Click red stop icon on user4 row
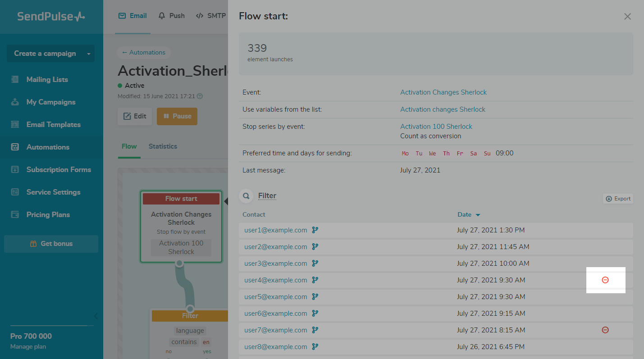This screenshot has height=359, width=644. coord(605,280)
